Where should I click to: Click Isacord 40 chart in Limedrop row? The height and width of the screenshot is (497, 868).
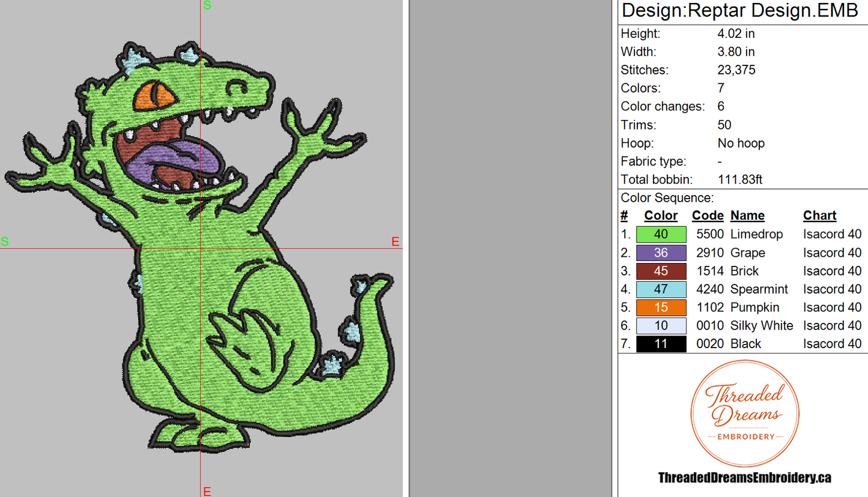point(832,235)
